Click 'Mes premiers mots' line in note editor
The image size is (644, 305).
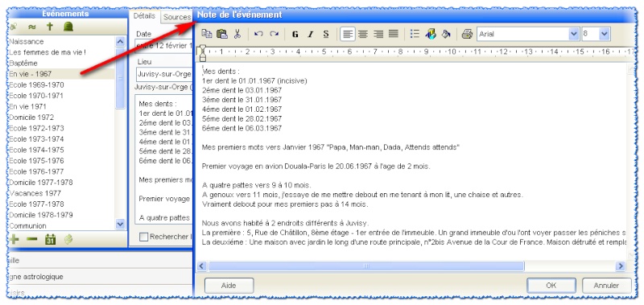point(331,147)
